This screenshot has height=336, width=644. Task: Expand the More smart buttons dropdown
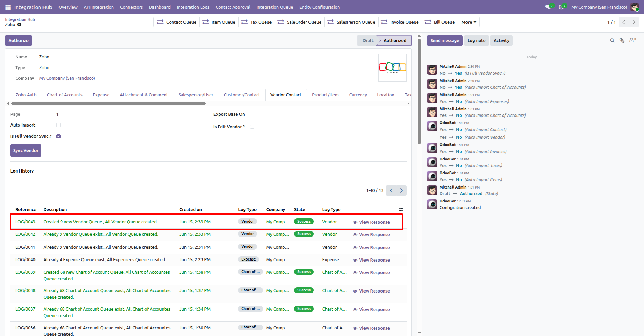click(x=469, y=22)
